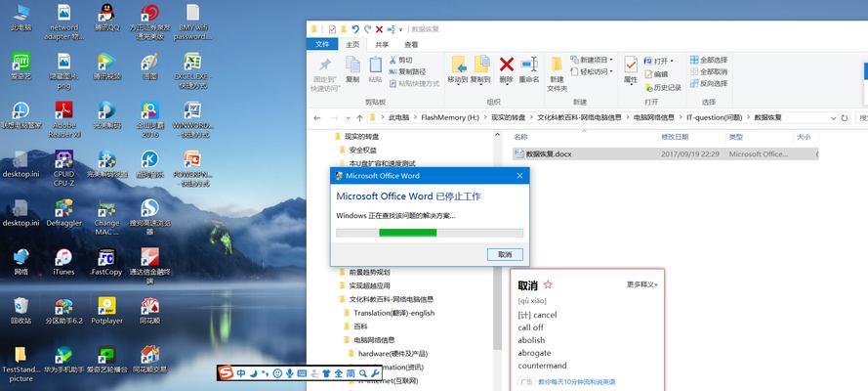The height and width of the screenshot is (391, 868).
Task: Select the Translation(翻译)-english folder in the tree
Action: pyautogui.click(x=393, y=313)
